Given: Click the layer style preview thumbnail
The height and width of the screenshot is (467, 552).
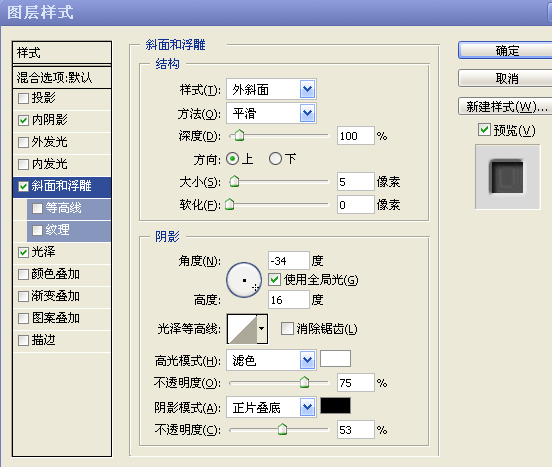Looking at the screenshot, I should (x=507, y=177).
